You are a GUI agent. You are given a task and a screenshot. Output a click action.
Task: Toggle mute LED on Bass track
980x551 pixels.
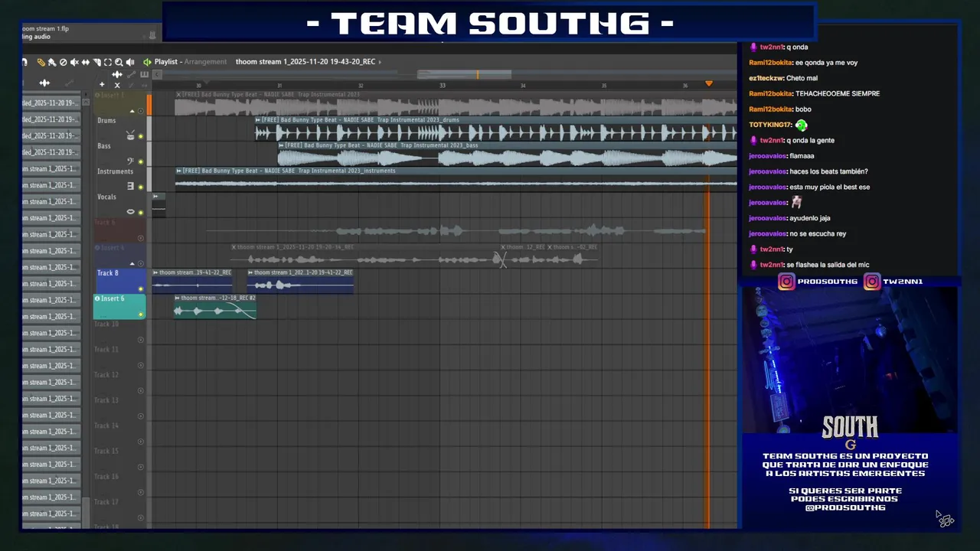pos(141,161)
